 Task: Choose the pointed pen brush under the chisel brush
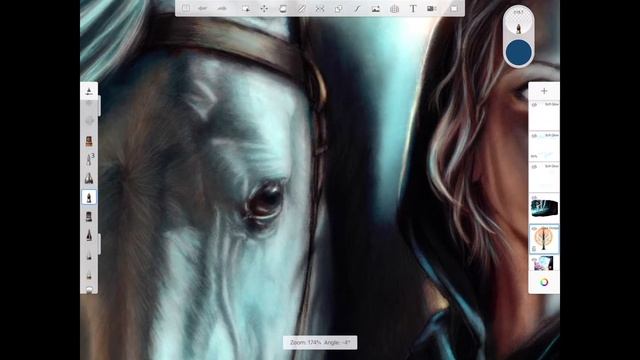[x=89, y=235]
